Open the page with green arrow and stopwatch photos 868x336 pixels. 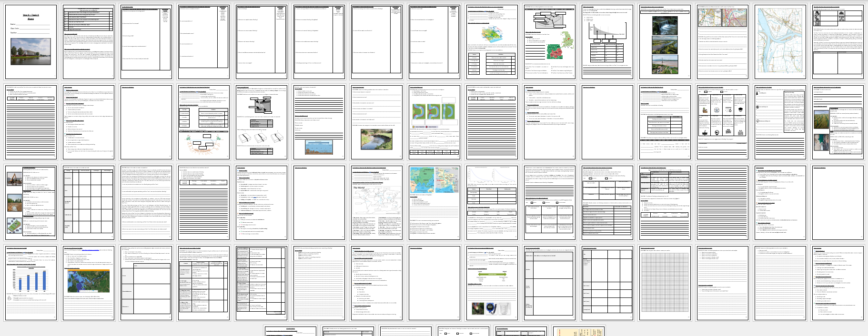492,283
